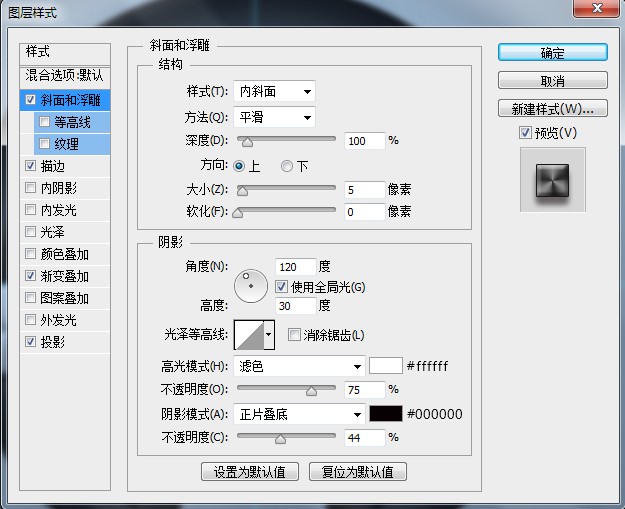Screen dimensions: 625x509
Task: Select direction 下 radio button
Action: [x=287, y=166]
